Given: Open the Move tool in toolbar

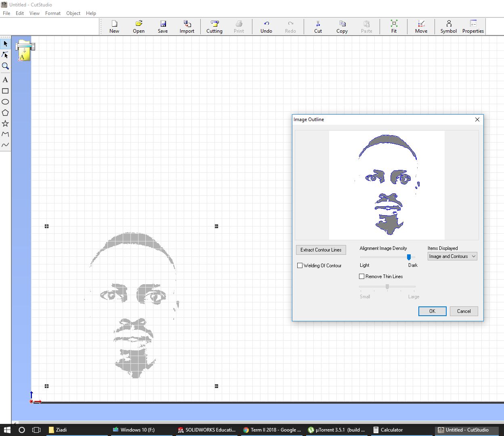Looking at the screenshot, I should [421, 27].
